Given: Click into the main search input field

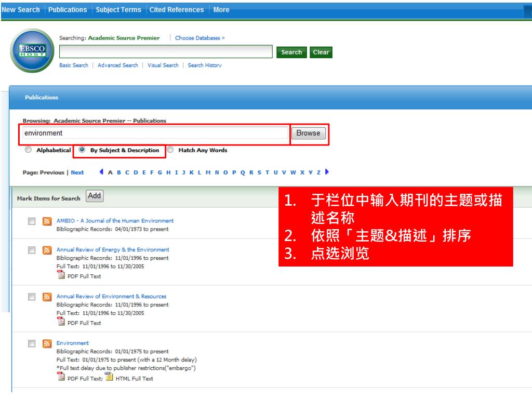Looking at the screenshot, I should pyautogui.click(x=166, y=51).
